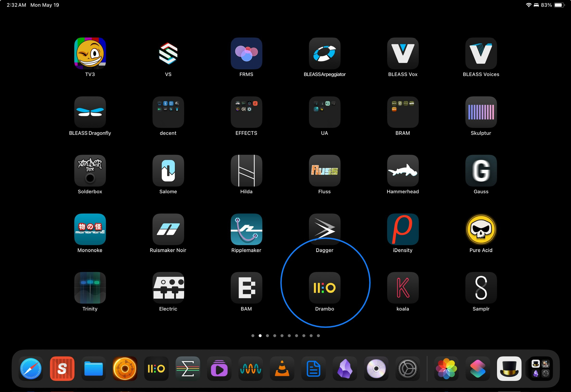This screenshot has height=392, width=571.
Task: Open the BAM app
Action: [x=246, y=288]
